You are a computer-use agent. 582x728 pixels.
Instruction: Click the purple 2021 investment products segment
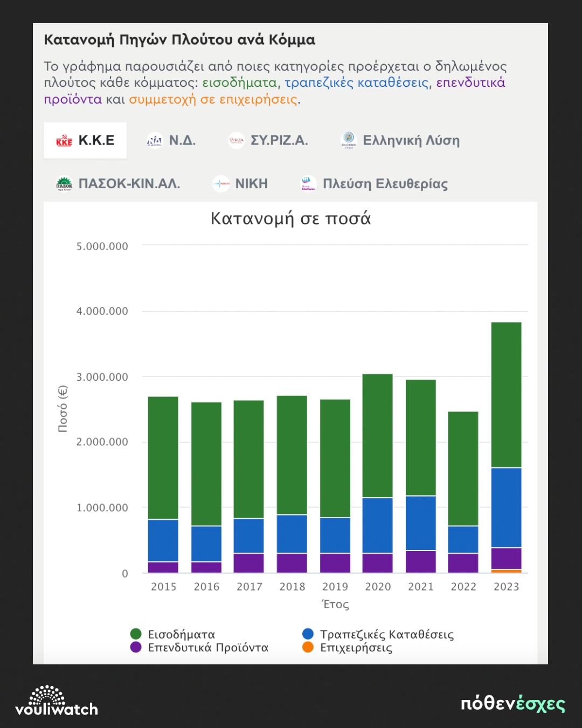point(420,561)
